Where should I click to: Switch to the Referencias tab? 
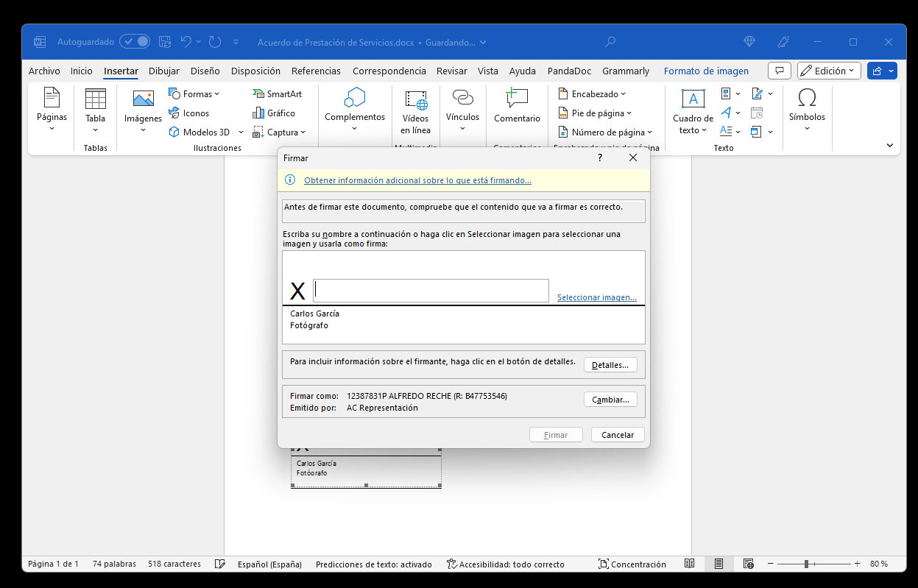tap(316, 71)
